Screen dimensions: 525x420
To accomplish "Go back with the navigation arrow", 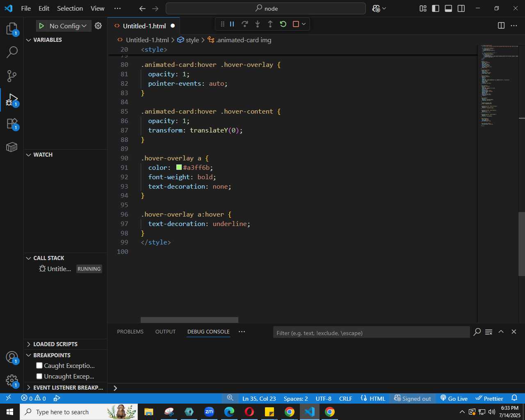I will (142, 8).
